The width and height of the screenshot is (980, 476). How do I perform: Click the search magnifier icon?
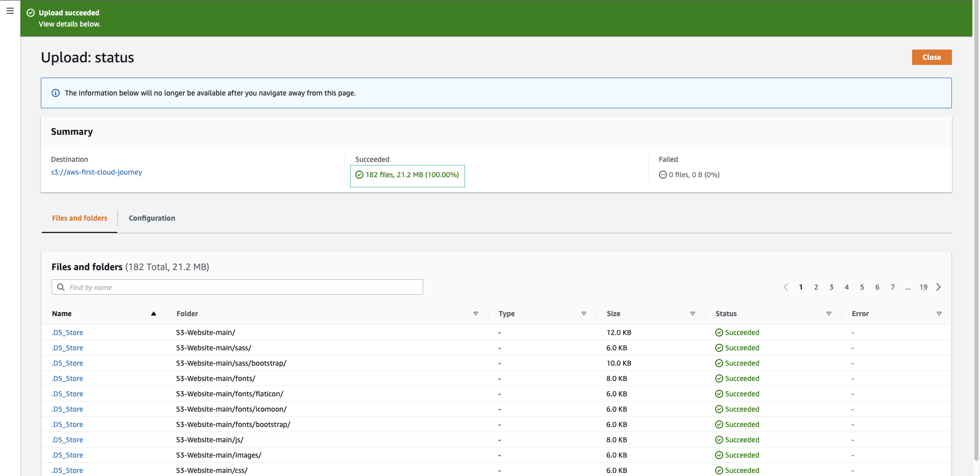(61, 287)
